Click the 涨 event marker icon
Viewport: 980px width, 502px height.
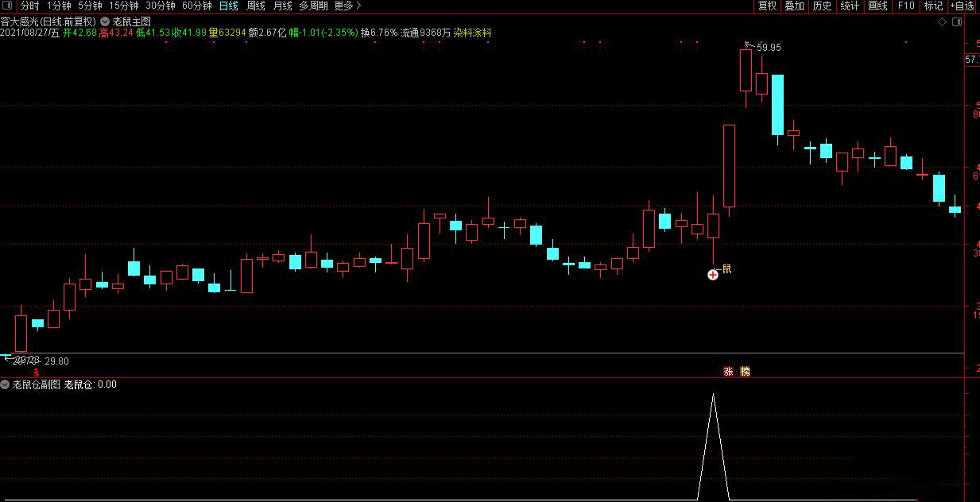pos(728,371)
